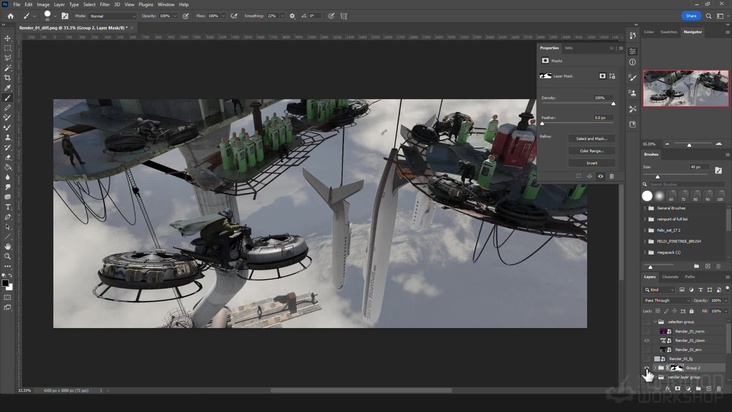Select the Pen tool
This screenshot has width=732, height=412.
tap(7, 217)
